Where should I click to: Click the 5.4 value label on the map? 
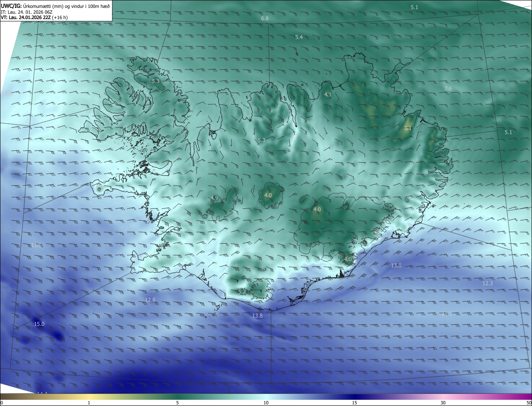tap(299, 37)
